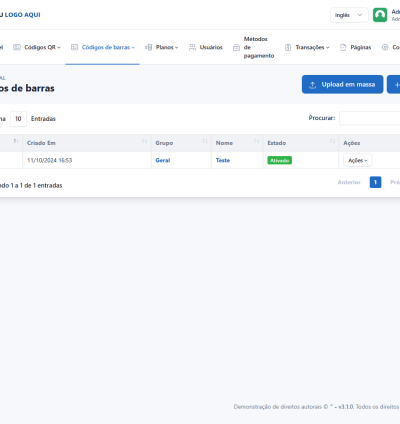Click the Planos menu icon
This screenshot has height=424, width=400.
(x=149, y=47)
